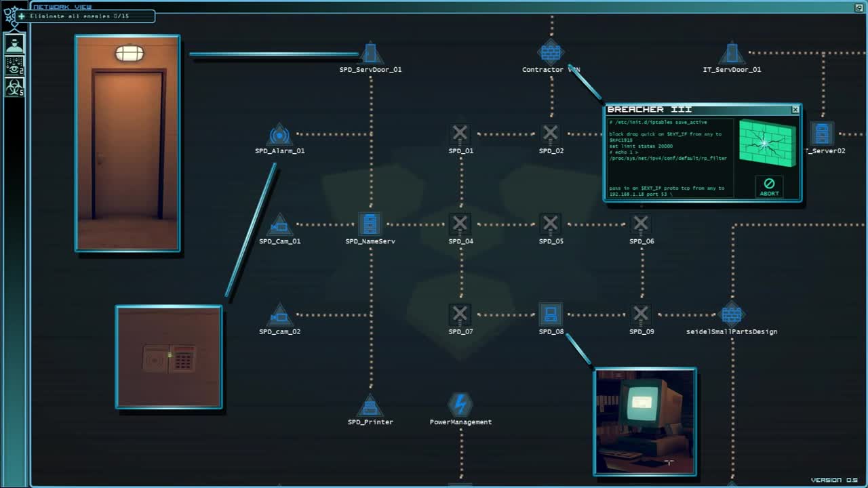Open the SPD_08 computer node
This screenshot has width=868, height=488.
[x=551, y=314]
